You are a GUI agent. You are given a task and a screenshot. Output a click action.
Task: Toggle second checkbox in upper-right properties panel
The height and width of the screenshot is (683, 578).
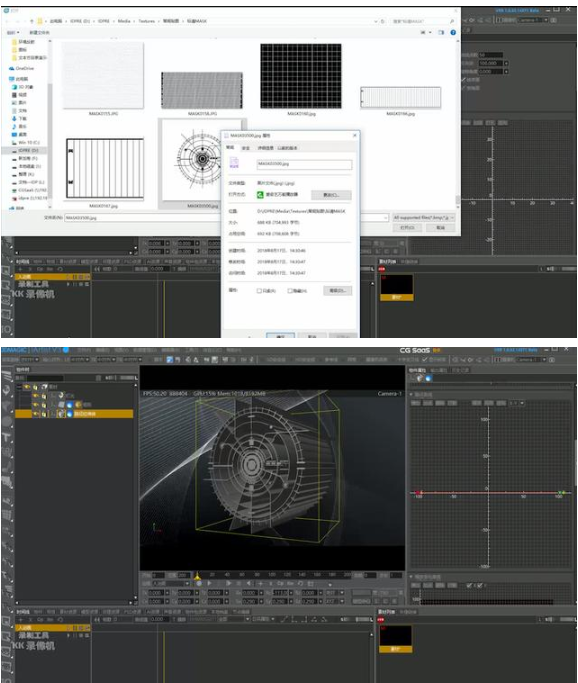click(x=463, y=88)
